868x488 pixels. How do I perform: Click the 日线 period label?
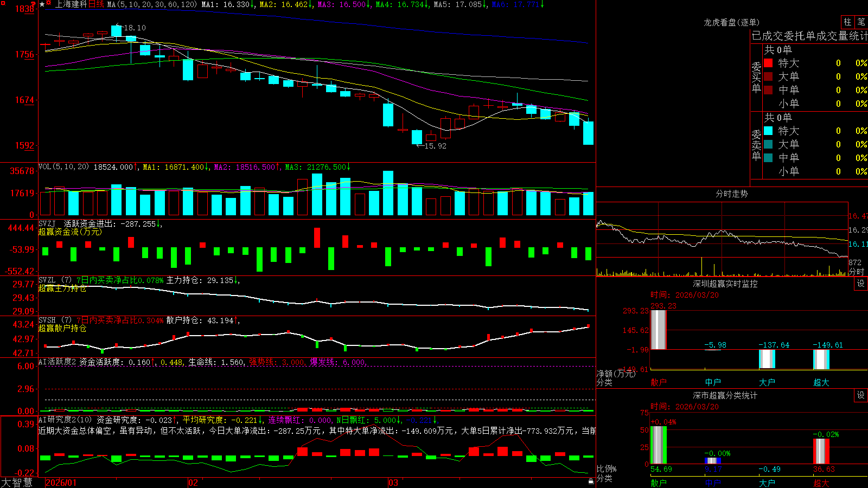96,4
